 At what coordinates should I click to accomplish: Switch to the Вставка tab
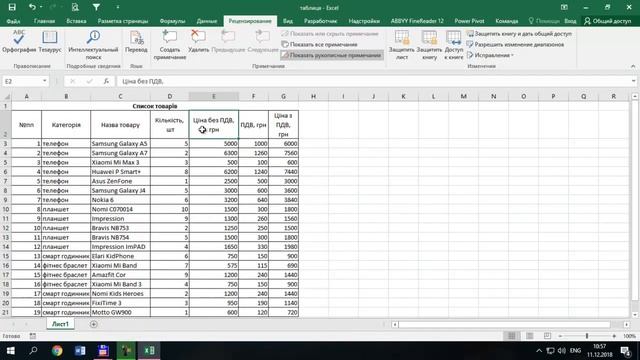pyautogui.click(x=76, y=21)
